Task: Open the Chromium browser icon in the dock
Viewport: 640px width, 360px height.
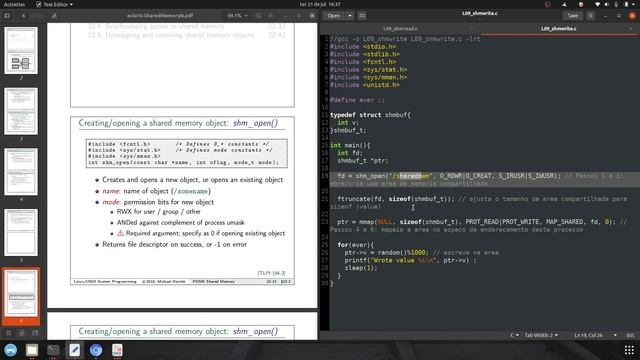Action: pos(96,350)
